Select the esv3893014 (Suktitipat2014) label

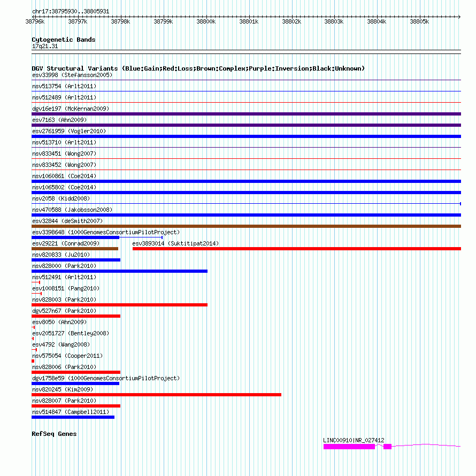coord(175,243)
